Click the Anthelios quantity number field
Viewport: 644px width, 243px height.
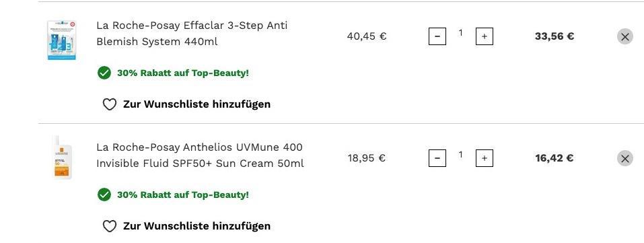click(461, 155)
